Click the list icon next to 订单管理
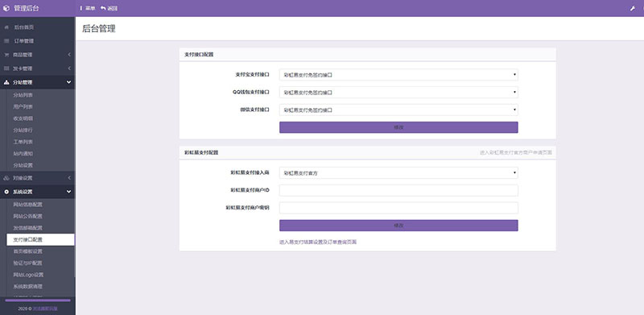This screenshot has height=315, width=644. tap(6, 41)
